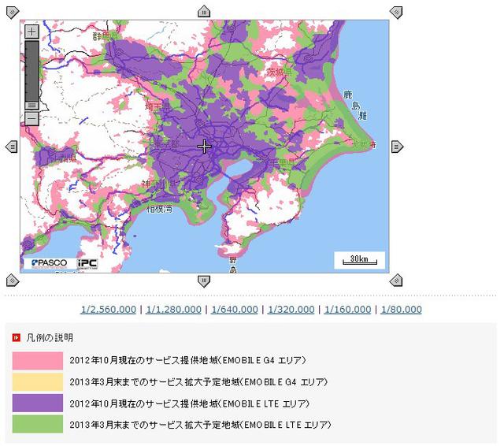This screenshot has width=504, height=446.
Task: Select the 1/2,560,000 map scale
Action: (x=109, y=310)
